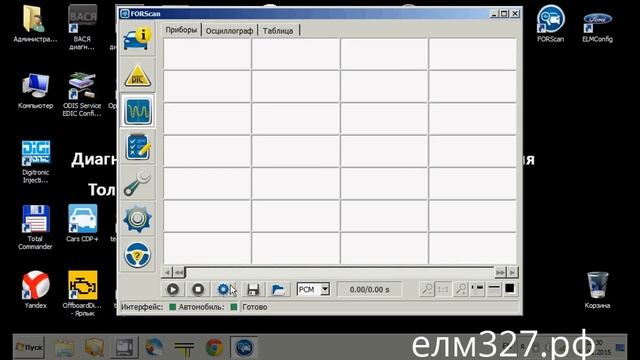The image size is (640, 360).
Task: Switch to the Осциллограф tab
Action: [x=229, y=31]
